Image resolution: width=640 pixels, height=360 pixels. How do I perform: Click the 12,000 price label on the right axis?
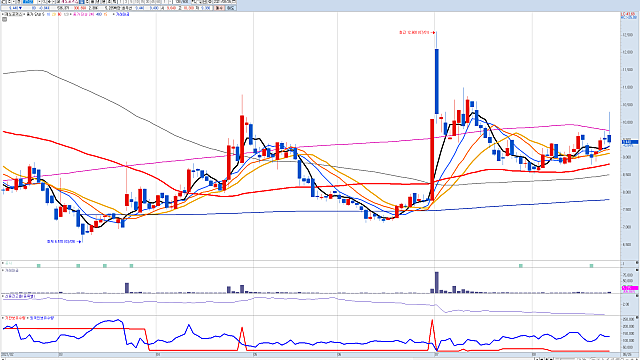click(627, 52)
